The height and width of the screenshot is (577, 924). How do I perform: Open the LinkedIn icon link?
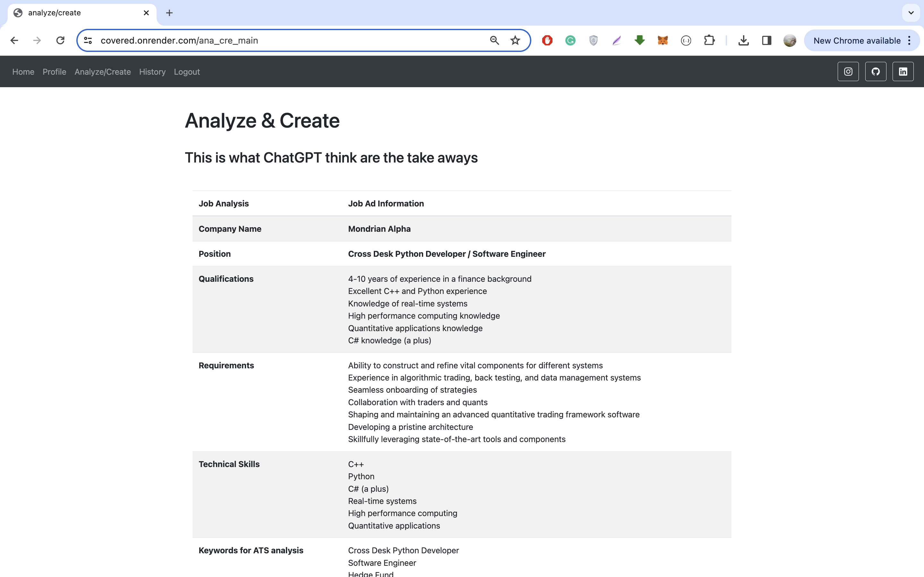pos(903,71)
